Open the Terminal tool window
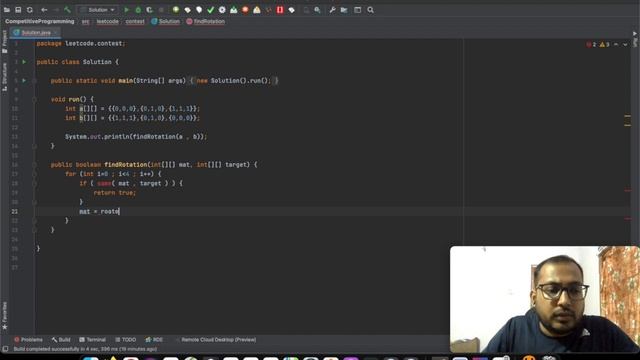Image resolution: width=640 pixels, height=360 pixels. (93, 340)
